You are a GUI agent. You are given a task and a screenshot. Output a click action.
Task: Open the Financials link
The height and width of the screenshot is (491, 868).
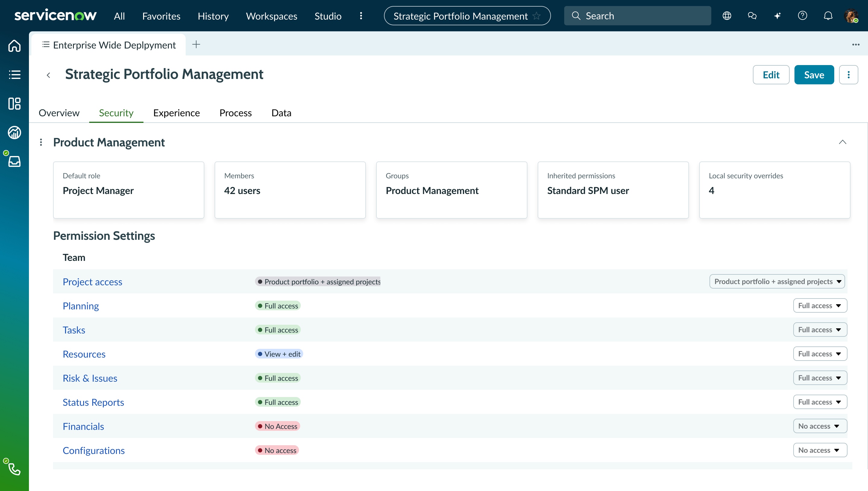(83, 426)
